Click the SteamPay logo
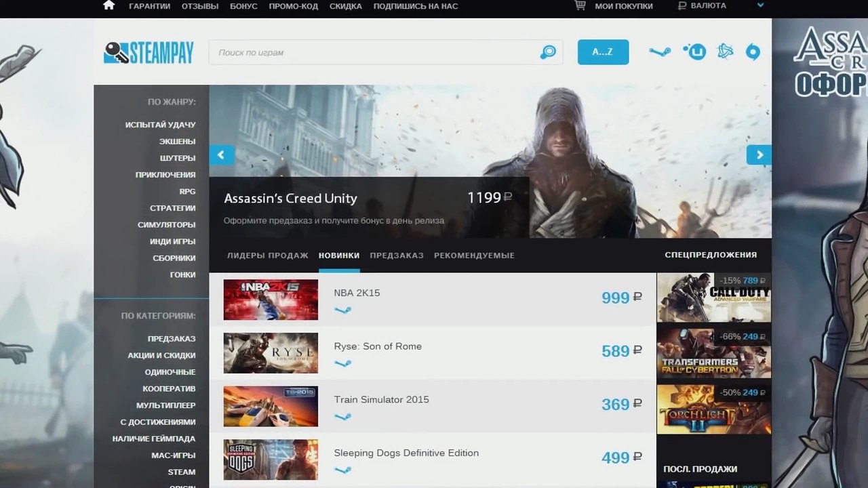 [149, 53]
